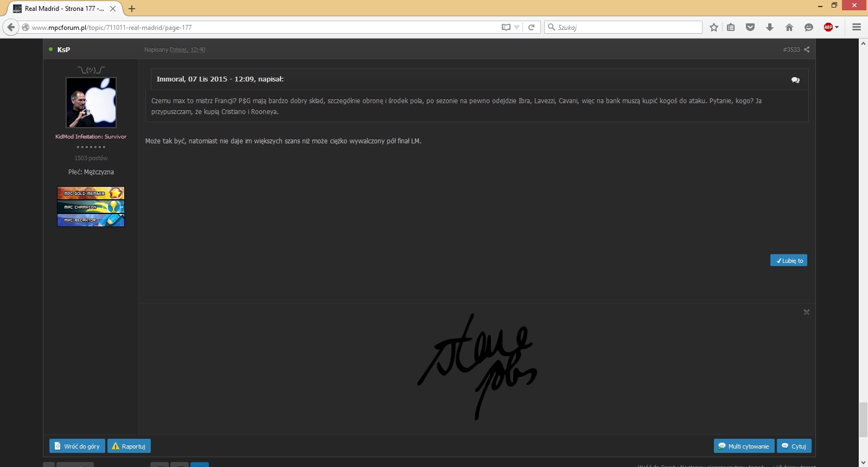
Task: Save page to Pocket
Action: 750,27
